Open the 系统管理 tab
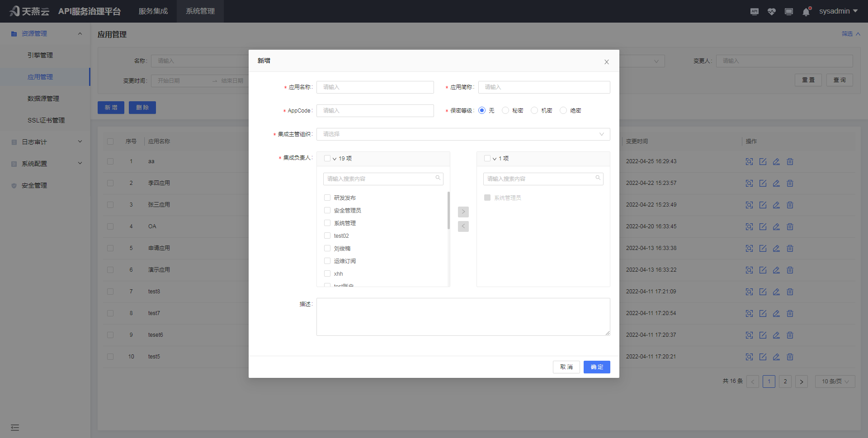This screenshot has height=438, width=868. coord(200,11)
